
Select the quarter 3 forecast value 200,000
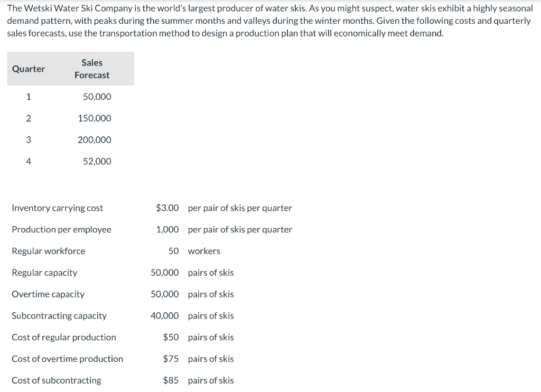point(95,140)
